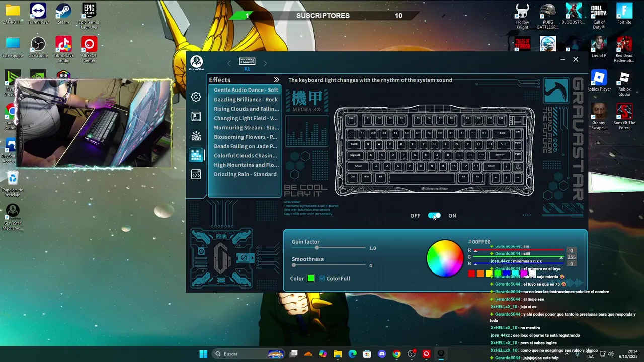Open TikTok LIVE Studio desktop shortcut
Screen dimensions: 644x362
(63, 49)
